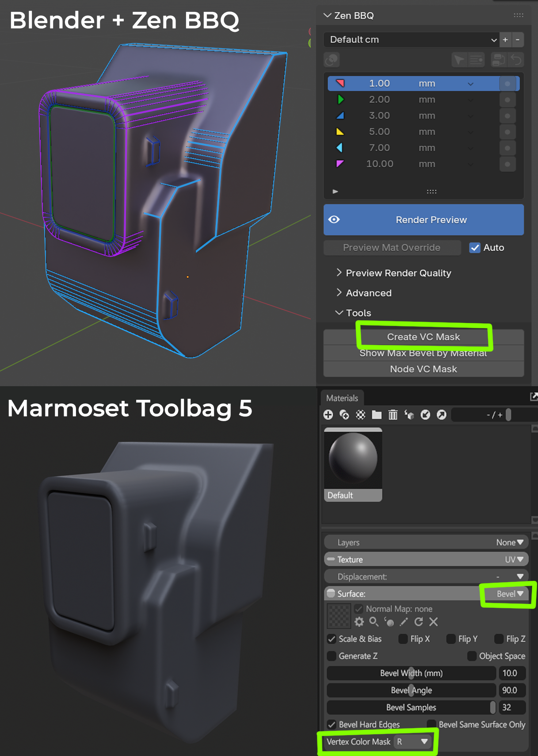Click the overlapping circles icon under the preset
The height and width of the screenshot is (756, 538).
332,60
